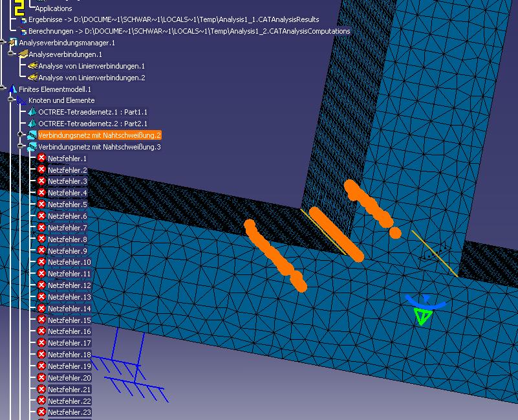Select the Netzfehler.16 text entry
Image resolution: width=518 pixels, height=420 pixels.
point(69,331)
